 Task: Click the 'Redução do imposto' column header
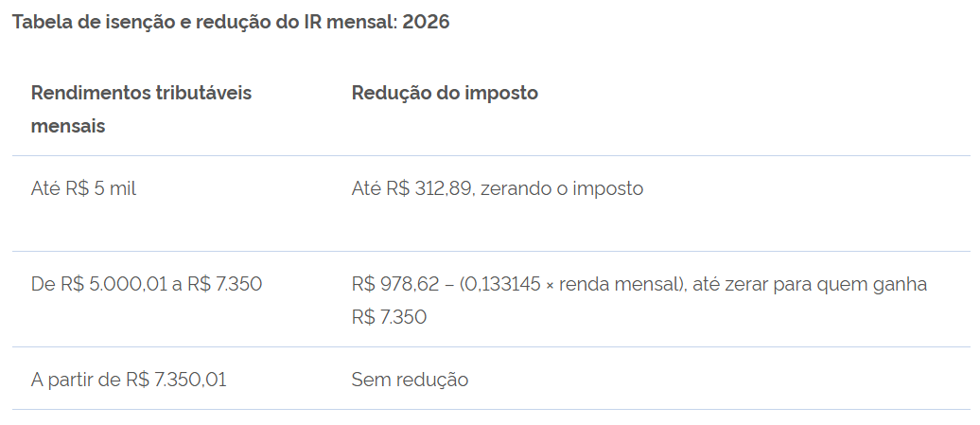tap(445, 94)
